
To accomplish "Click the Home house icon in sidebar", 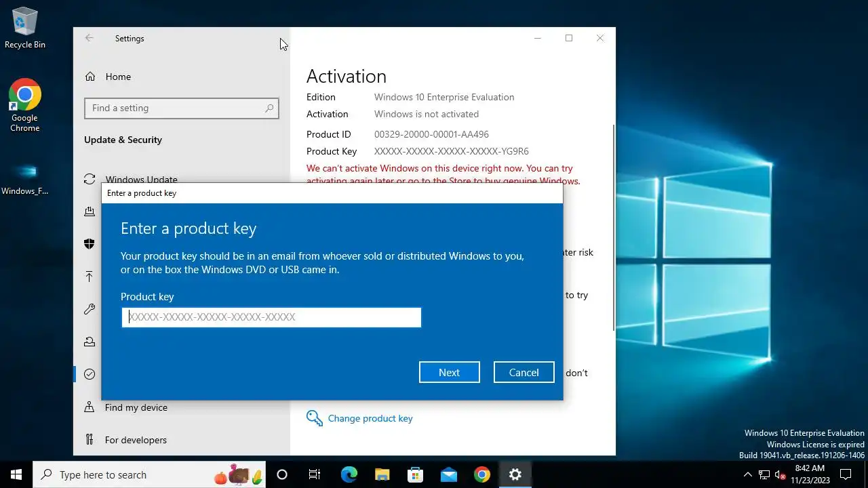I will 90,77.
